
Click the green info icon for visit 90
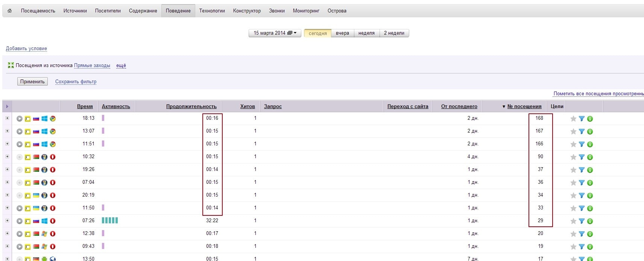(590, 157)
